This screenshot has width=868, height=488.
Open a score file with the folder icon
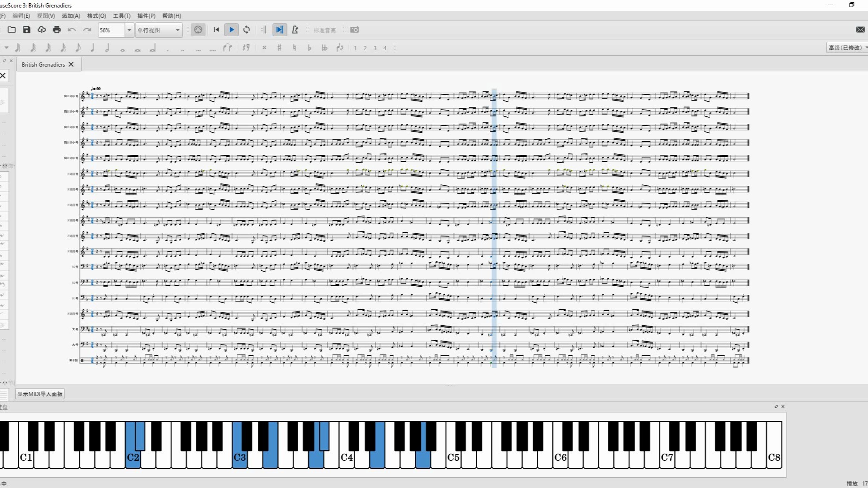(x=12, y=30)
